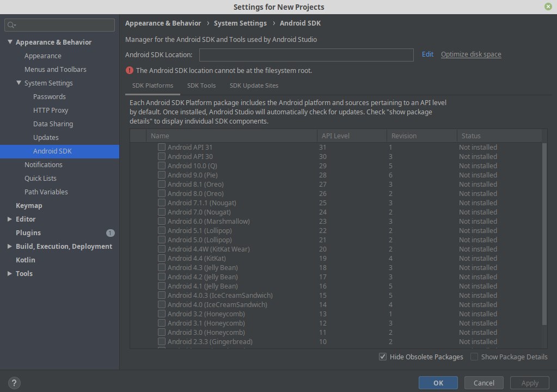Viewport: 557px width, 392px height.
Task: Expand the Tools section arrow
Action: [10, 273]
